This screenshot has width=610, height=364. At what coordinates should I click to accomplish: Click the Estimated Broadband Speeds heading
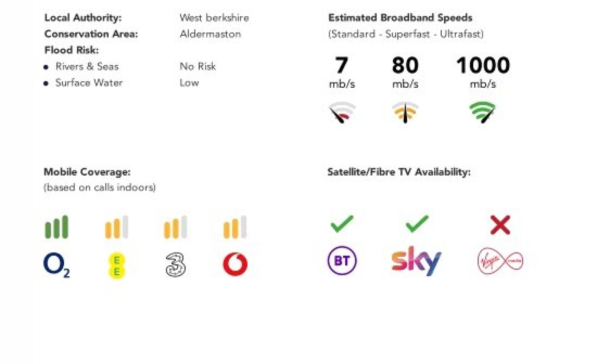coord(400,18)
